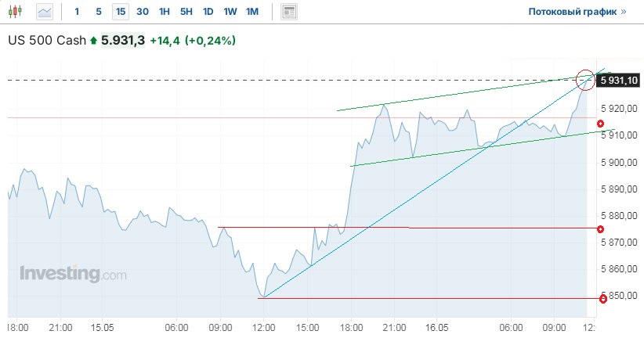
Task: Open the Потоковый график link
Action: click(578, 12)
